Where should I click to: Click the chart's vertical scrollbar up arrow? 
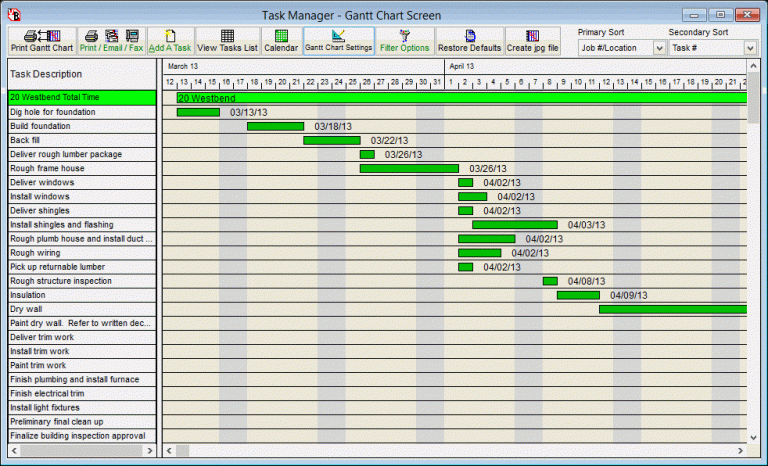click(x=753, y=66)
